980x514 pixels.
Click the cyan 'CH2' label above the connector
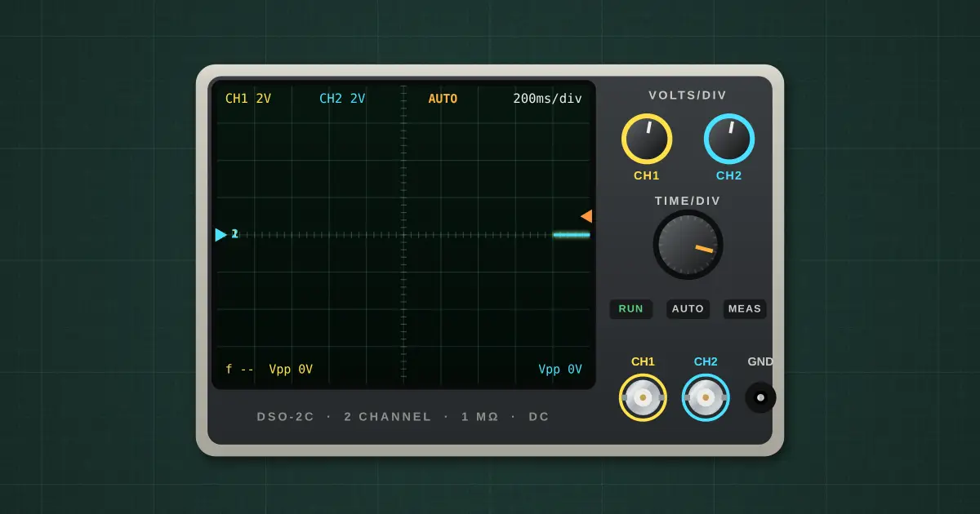tap(706, 361)
